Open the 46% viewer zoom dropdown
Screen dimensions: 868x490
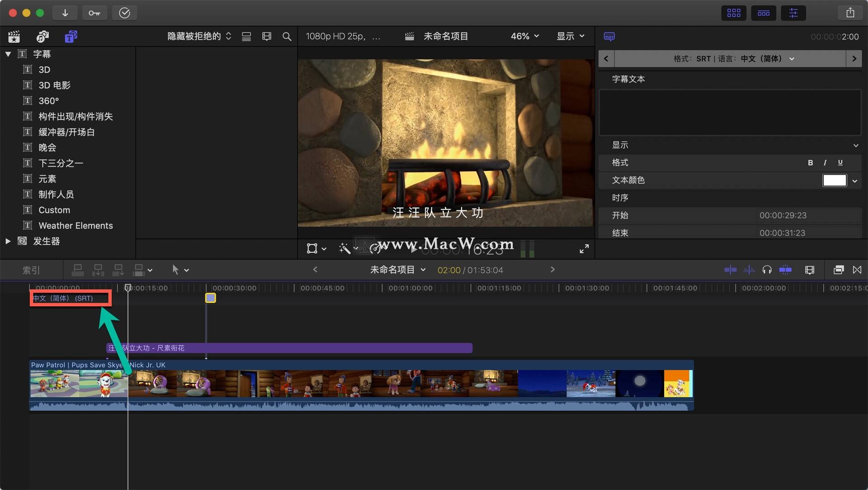coord(524,36)
